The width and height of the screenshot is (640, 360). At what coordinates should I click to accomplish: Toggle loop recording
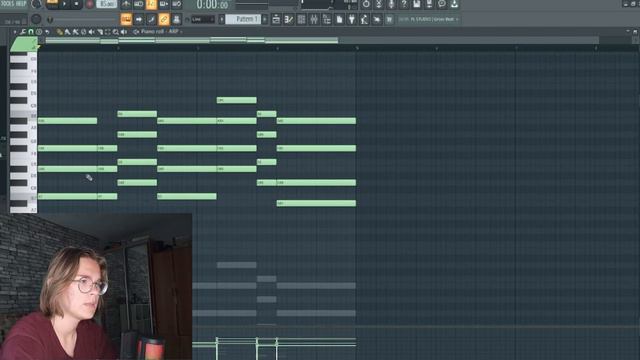177,4
